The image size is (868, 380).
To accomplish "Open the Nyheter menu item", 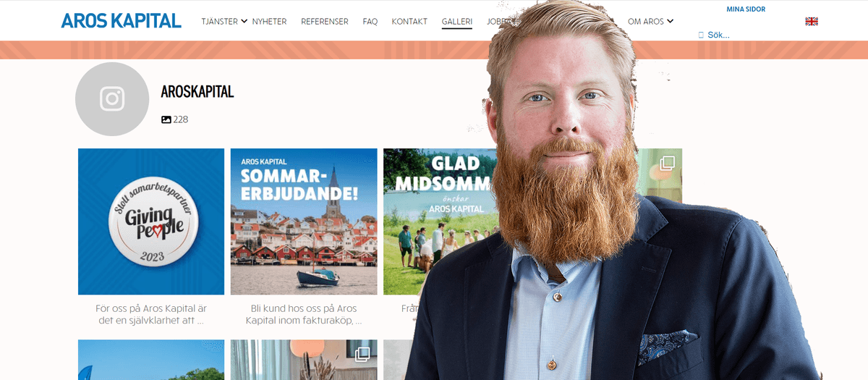I will tap(269, 22).
